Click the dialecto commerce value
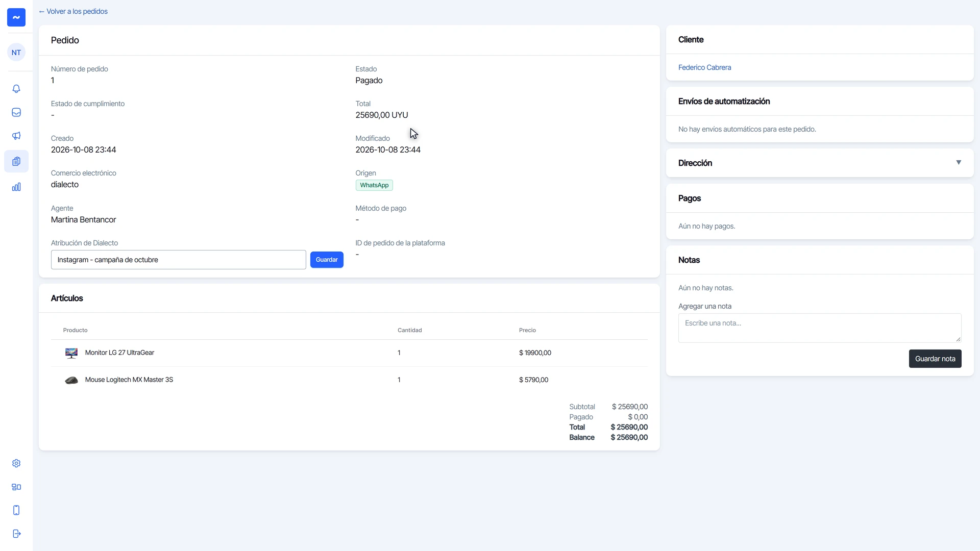The image size is (980, 551). 65,185
